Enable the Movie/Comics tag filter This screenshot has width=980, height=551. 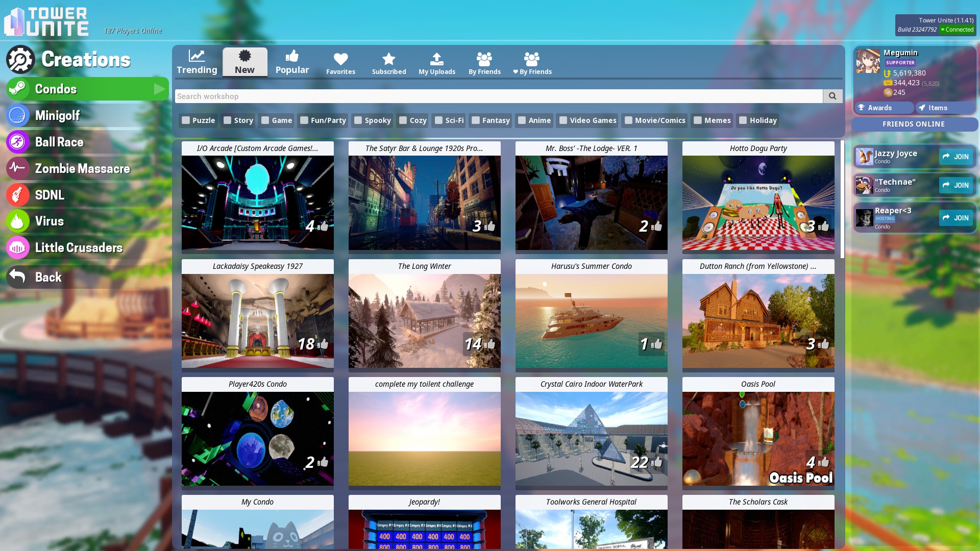(629, 120)
